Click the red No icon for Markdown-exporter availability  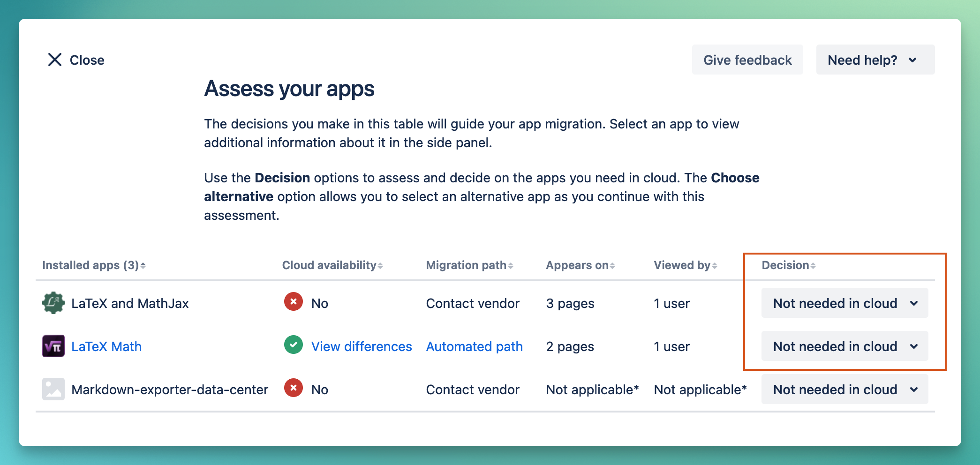pyautogui.click(x=293, y=388)
